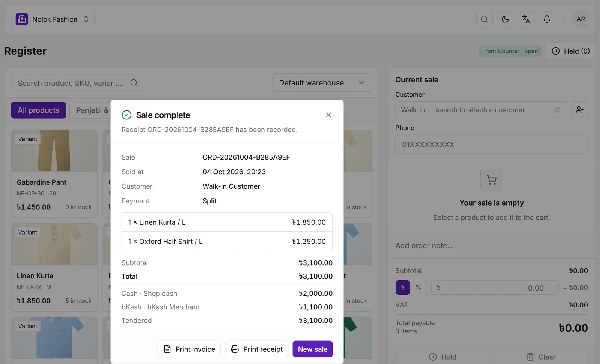Open the language translate icon

tap(526, 19)
